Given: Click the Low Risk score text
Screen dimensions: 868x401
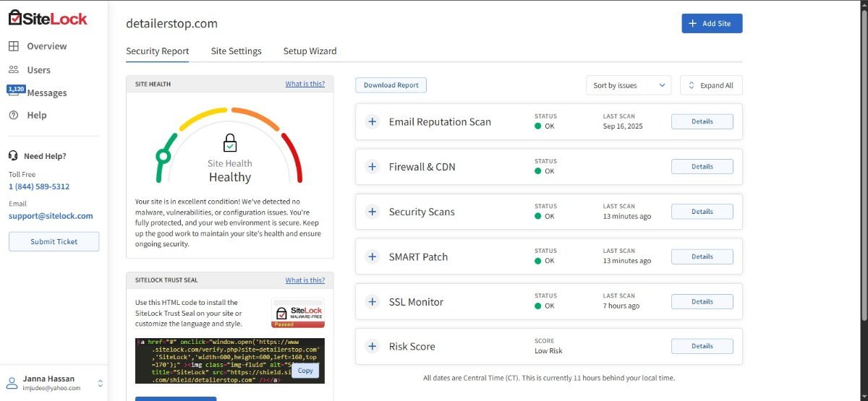Looking at the screenshot, I should coord(548,351).
